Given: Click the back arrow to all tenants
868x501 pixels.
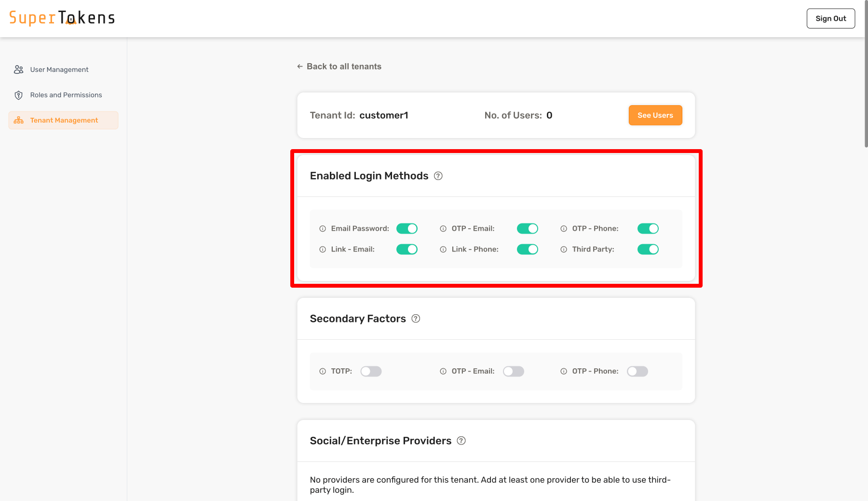Looking at the screenshot, I should (299, 66).
